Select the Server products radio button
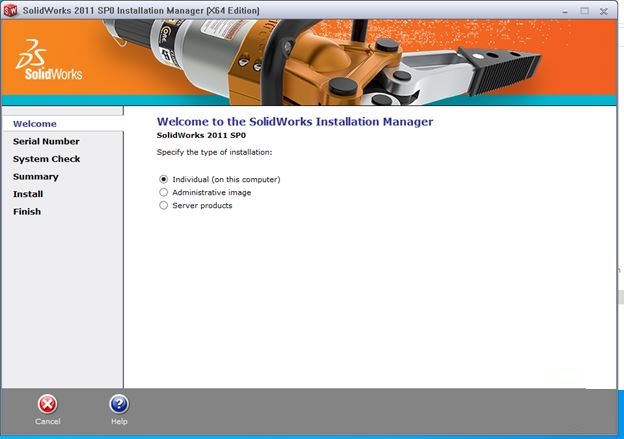This screenshot has height=439, width=624. coord(164,206)
